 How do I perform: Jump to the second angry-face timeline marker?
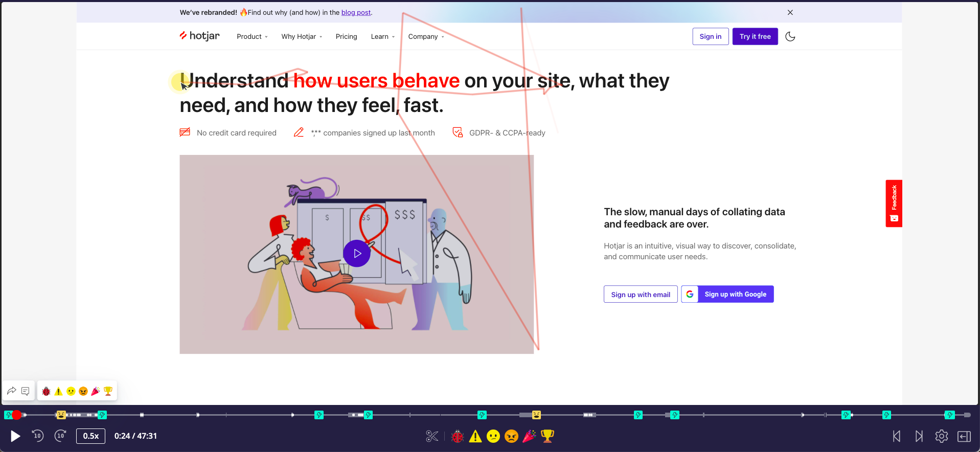(536, 415)
